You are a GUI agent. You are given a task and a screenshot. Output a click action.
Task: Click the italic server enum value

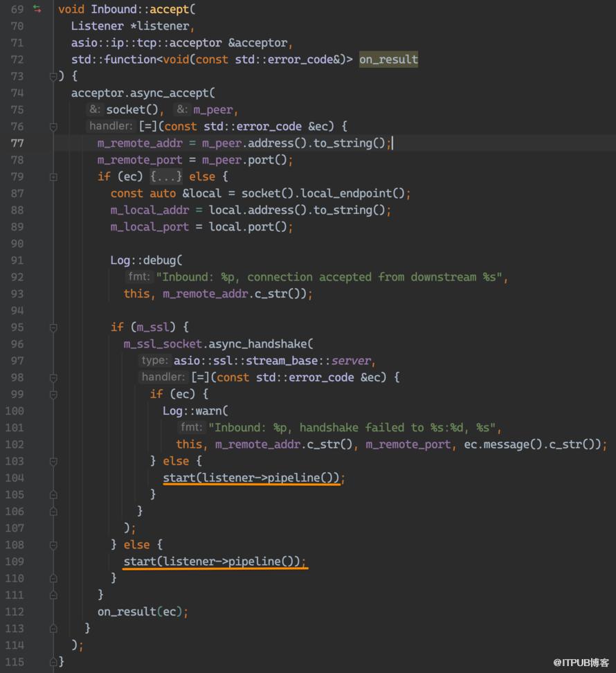coord(351,361)
